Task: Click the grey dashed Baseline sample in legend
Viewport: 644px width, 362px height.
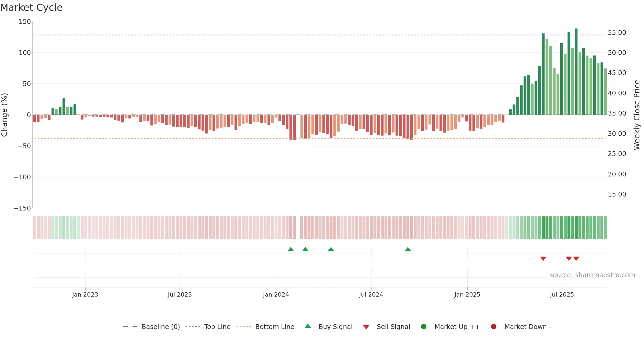Action: 130,327
